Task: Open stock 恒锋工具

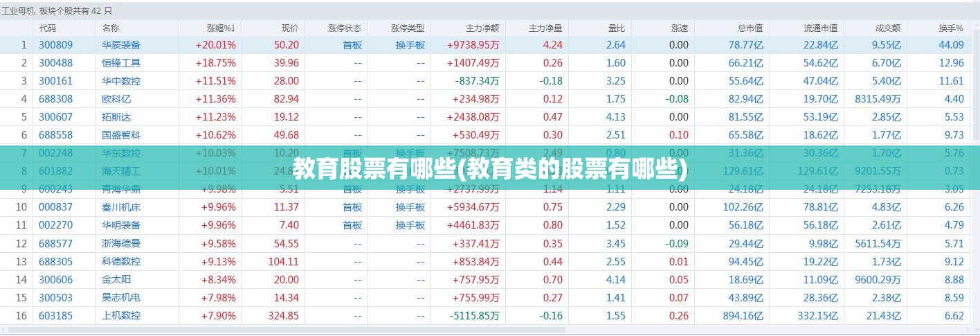Action: click(121, 62)
